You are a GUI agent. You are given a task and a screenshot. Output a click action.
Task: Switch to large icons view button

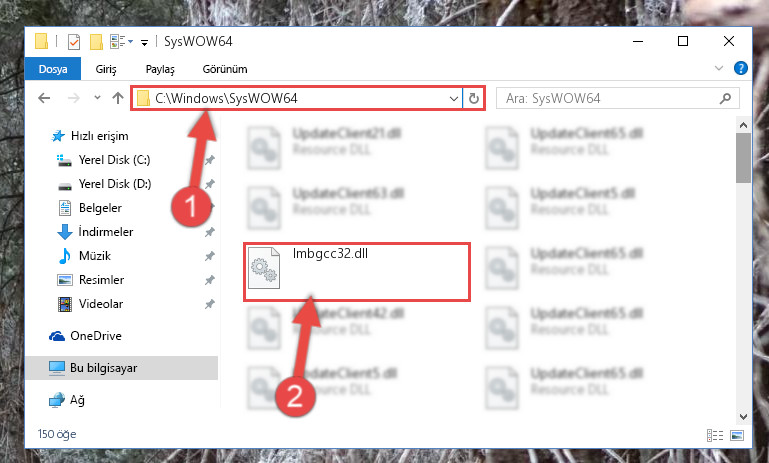click(737, 435)
